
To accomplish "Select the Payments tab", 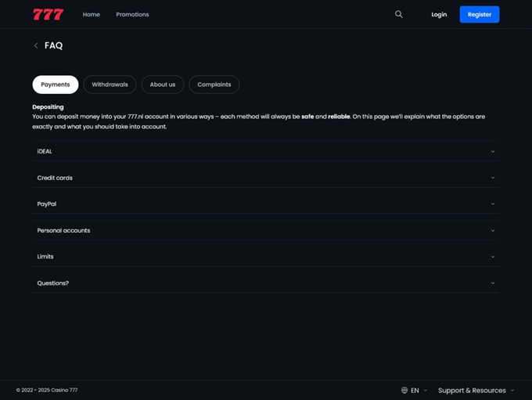I will [x=56, y=85].
